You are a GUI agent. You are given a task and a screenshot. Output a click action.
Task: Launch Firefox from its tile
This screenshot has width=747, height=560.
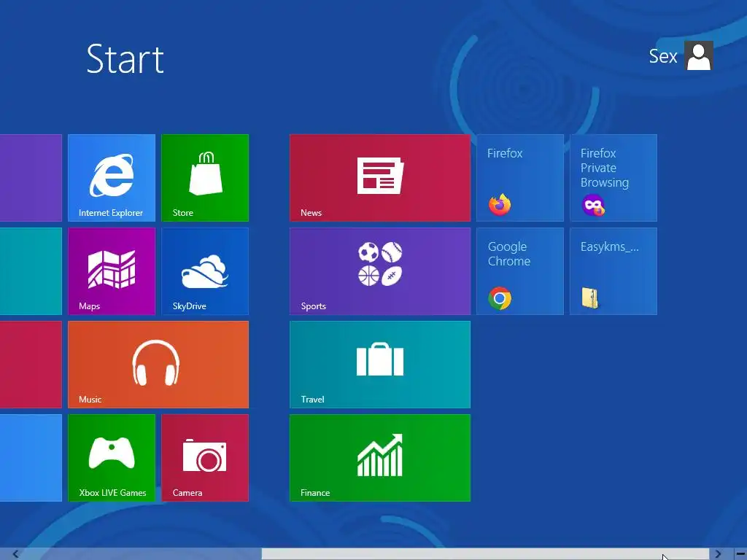point(519,178)
